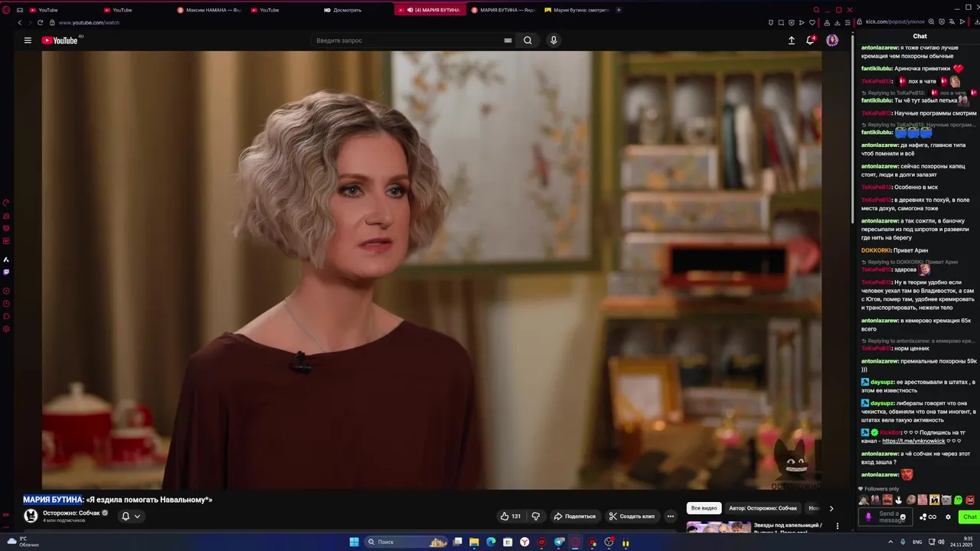The width and height of the screenshot is (980, 551).
Task: Open the Windows Start button
Action: click(354, 542)
